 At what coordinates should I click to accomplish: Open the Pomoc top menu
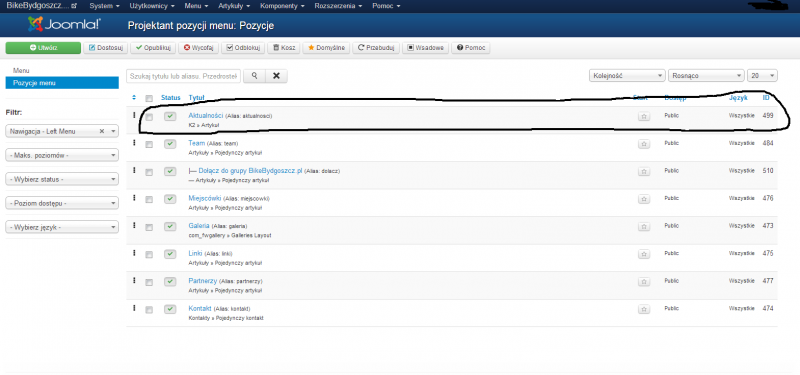point(386,6)
